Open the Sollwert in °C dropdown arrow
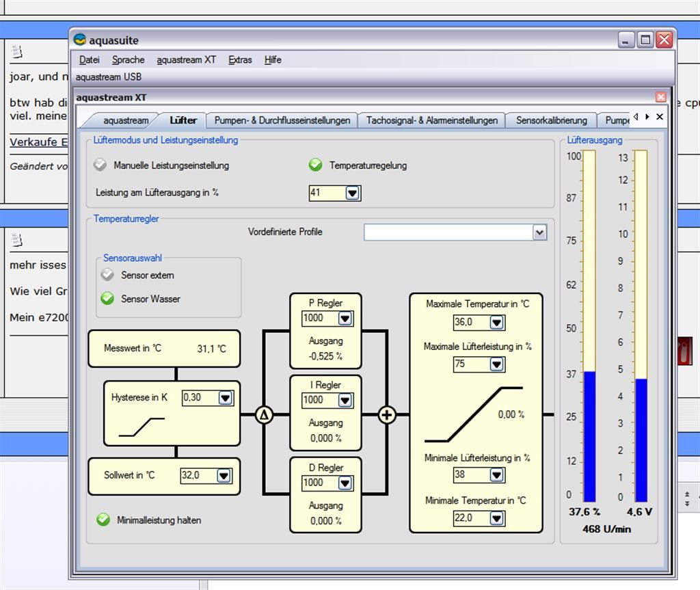The width and height of the screenshot is (700, 590). (224, 476)
